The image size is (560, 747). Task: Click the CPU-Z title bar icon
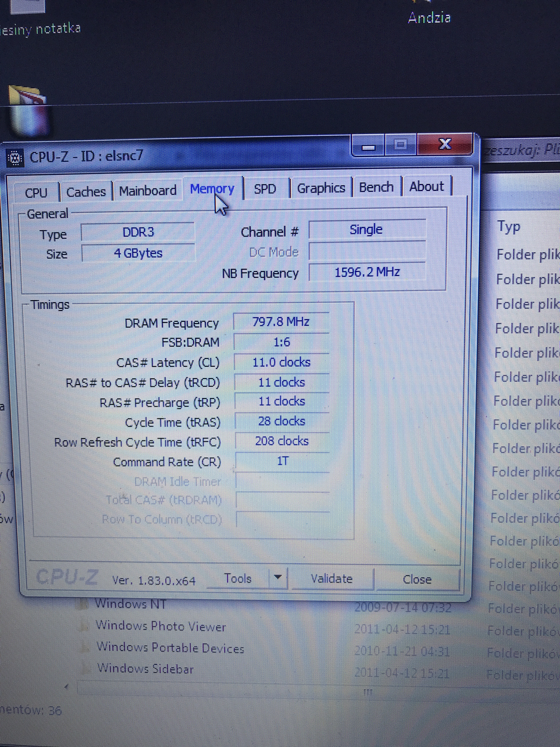15,158
